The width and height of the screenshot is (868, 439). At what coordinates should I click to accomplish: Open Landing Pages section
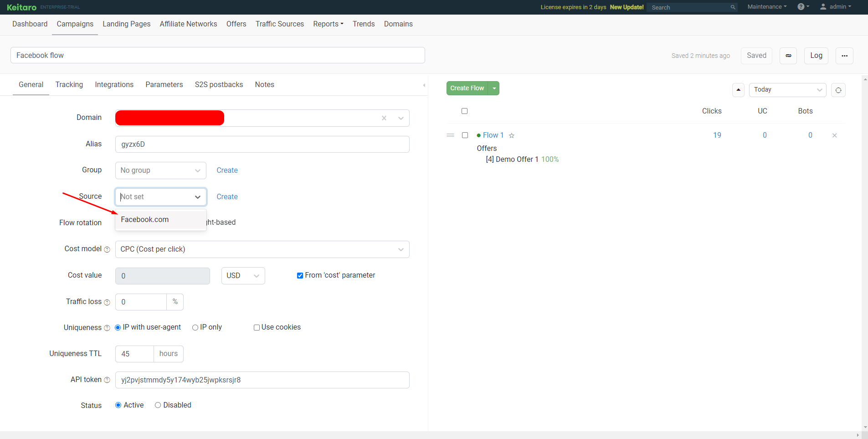[x=127, y=24]
